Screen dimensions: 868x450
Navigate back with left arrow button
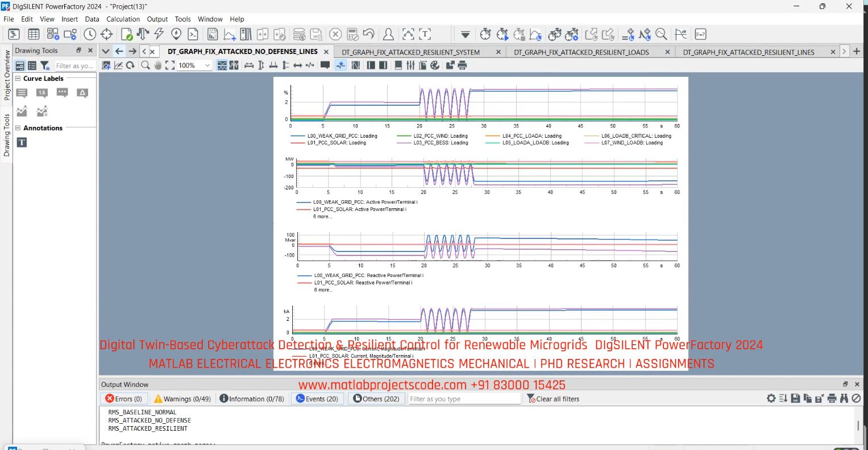[x=119, y=51]
